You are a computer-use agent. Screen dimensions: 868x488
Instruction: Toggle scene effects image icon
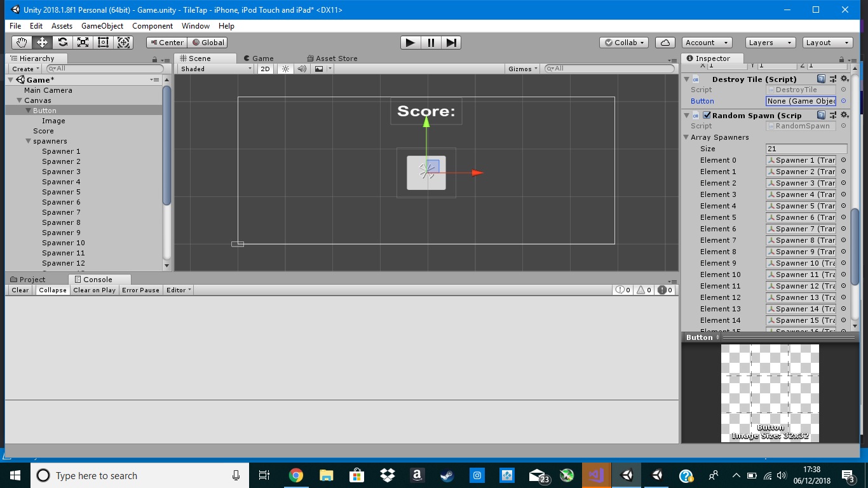[x=319, y=69]
